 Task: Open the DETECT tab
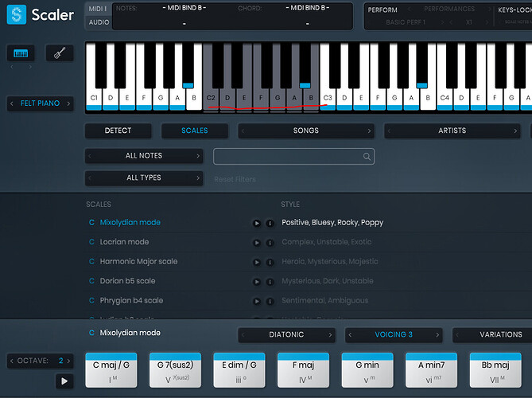coord(118,131)
